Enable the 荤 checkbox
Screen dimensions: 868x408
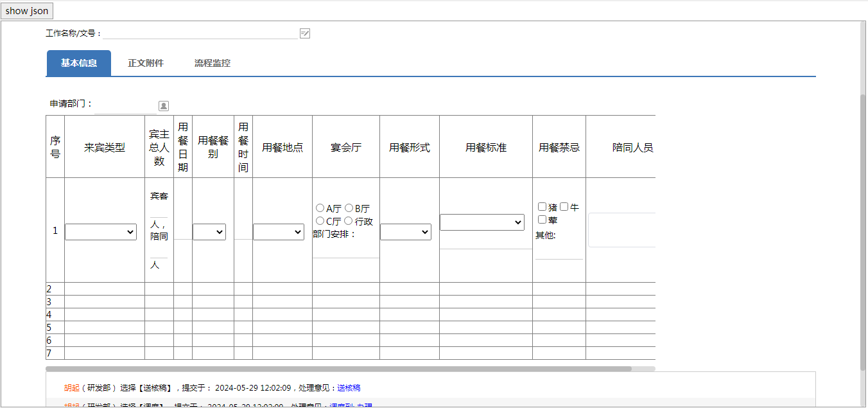[542, 220]
